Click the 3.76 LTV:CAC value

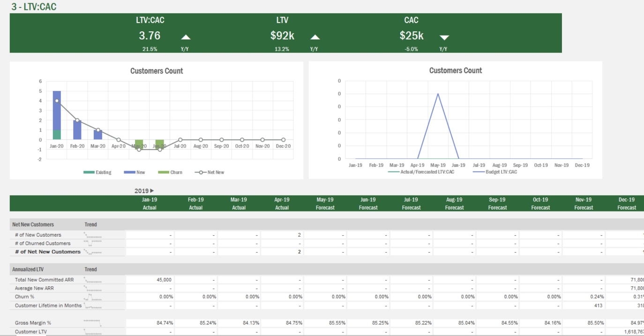(149, 36)
